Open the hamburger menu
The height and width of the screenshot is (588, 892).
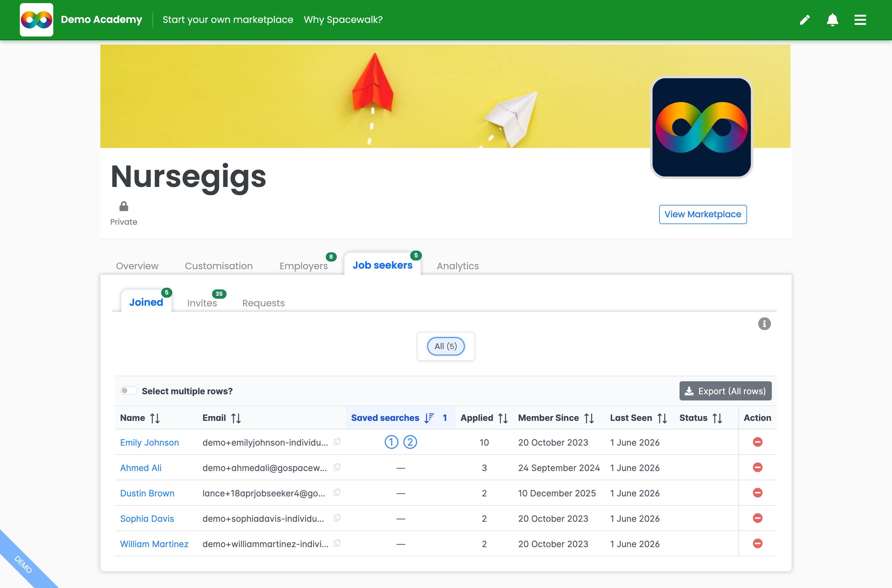click(x=860, y=19)
